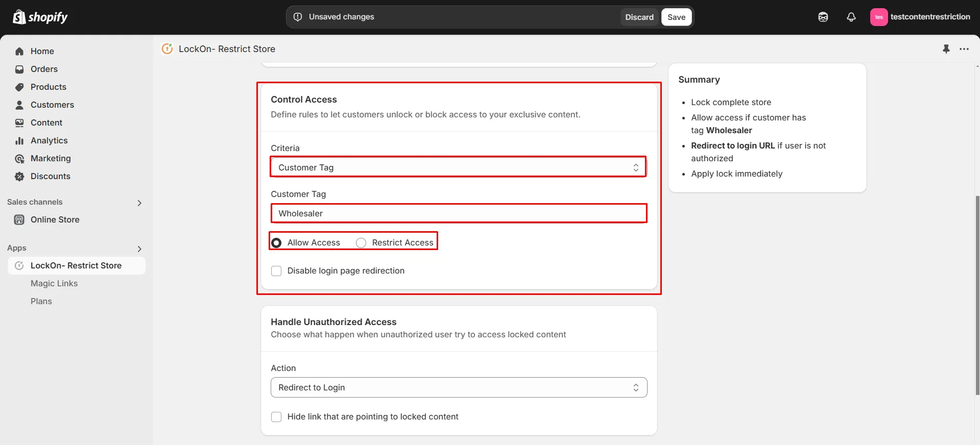Click the Save button
The width and height of the screenshot is (980, 445).
tap(676, 17)
